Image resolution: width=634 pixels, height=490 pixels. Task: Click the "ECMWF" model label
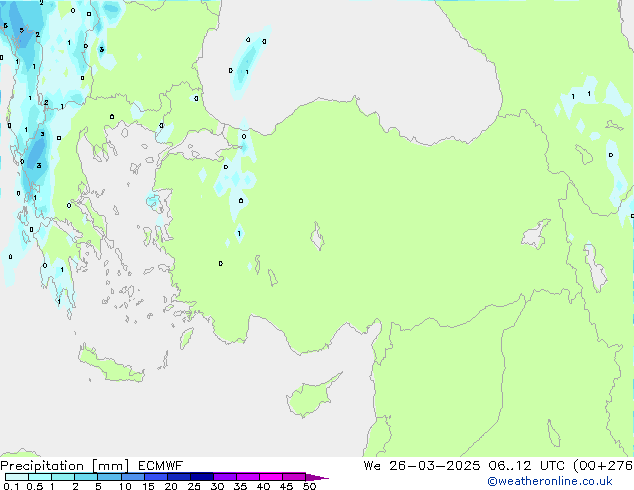[161, 466]
